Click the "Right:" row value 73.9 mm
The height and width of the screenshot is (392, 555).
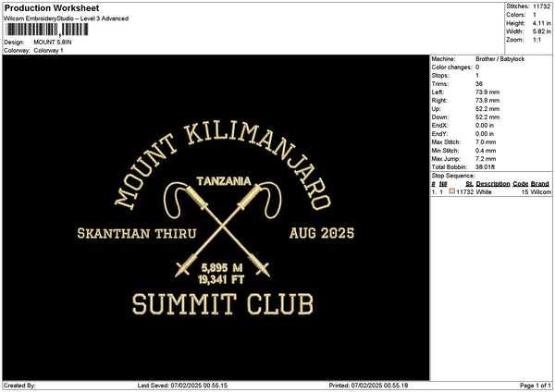point(487,101)
